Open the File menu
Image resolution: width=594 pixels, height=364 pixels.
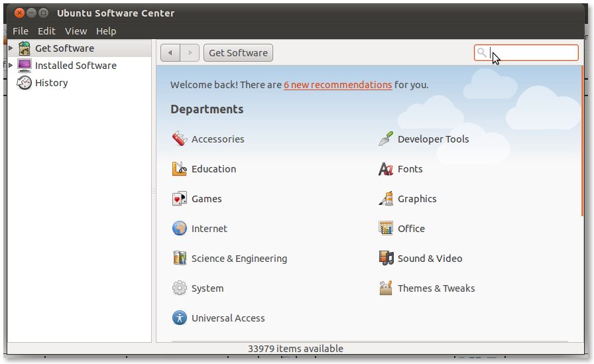[21, 31]
